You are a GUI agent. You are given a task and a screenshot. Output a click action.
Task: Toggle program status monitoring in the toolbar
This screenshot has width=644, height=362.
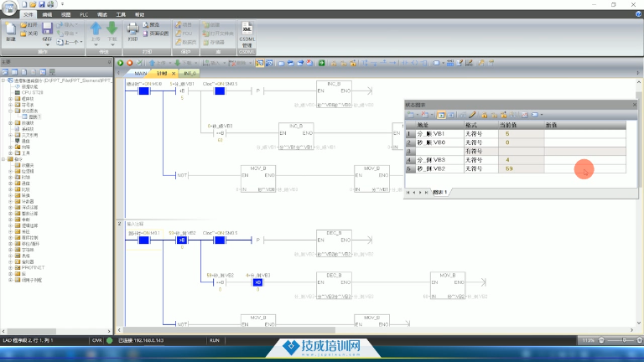tap(260, 63)
